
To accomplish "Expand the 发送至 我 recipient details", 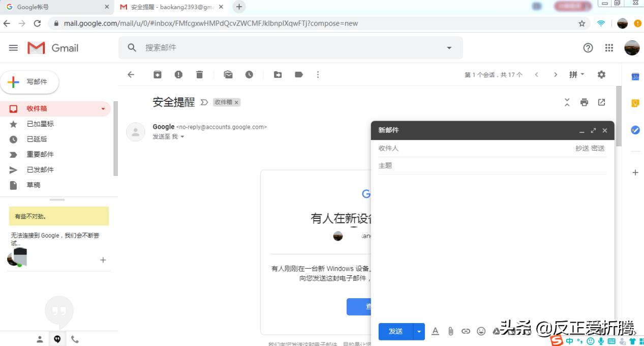I will (x=182, y=136).
